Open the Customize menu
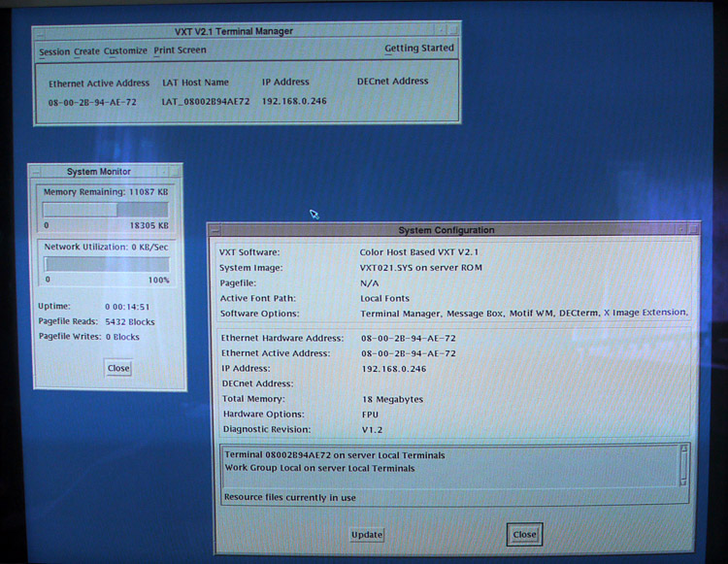The height and width of the screenshot is (564, 728). coord(125,51)
